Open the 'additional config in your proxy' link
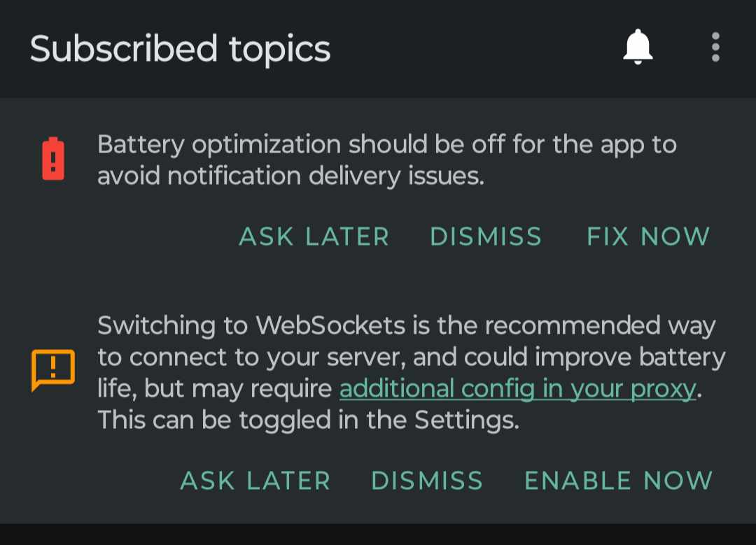Viewport: 756px width, 545px height. point(517,388)
